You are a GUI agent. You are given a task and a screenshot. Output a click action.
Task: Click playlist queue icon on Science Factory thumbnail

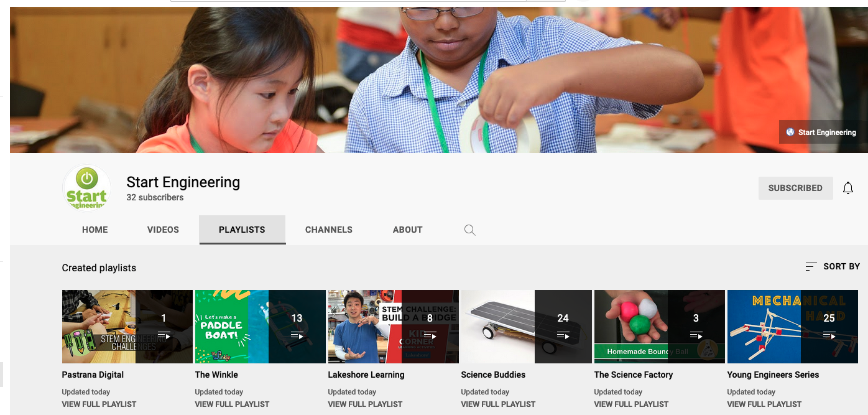[696, 335]
